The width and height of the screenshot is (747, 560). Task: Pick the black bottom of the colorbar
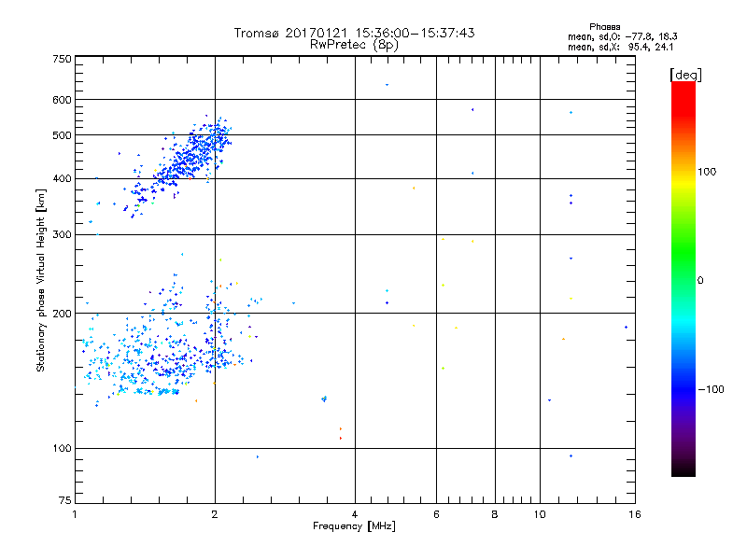pyautogui.click(x=684, y=469)
